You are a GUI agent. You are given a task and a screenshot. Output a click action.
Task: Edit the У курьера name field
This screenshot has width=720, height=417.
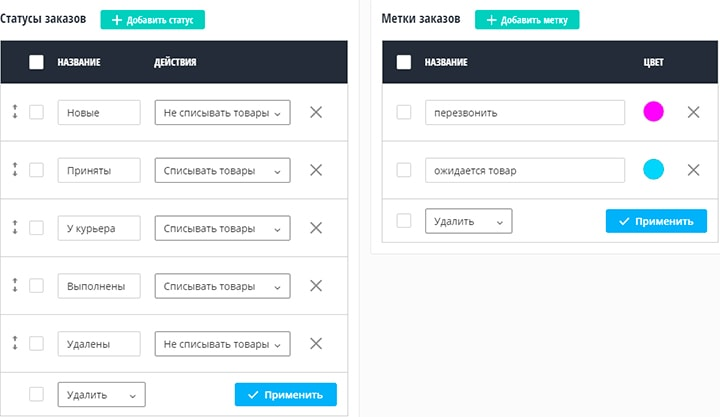pos(98,228)
